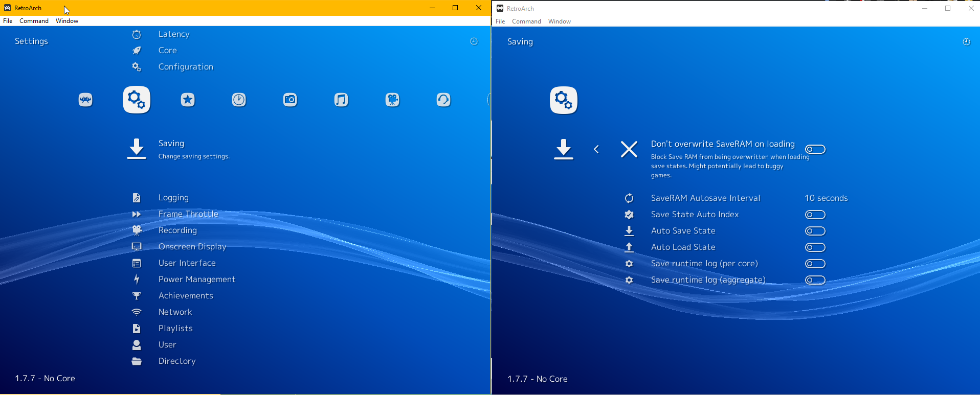Click the Netplay headset icon

[443, 100]
